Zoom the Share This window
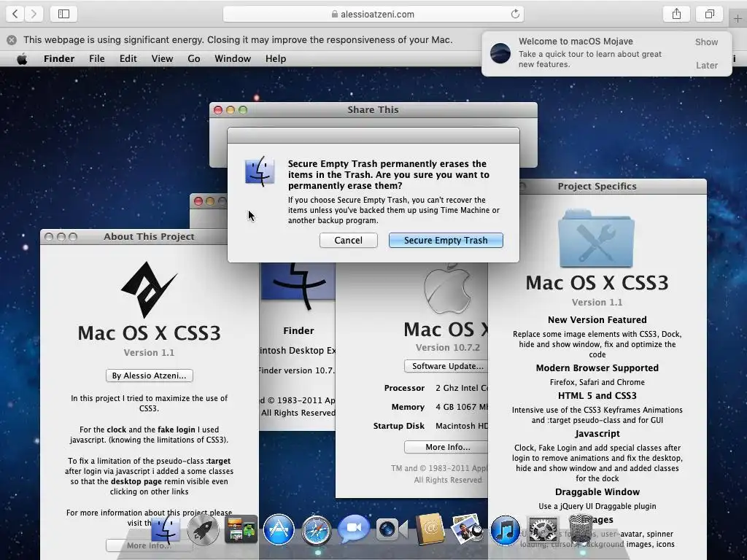 click(243, 110)
